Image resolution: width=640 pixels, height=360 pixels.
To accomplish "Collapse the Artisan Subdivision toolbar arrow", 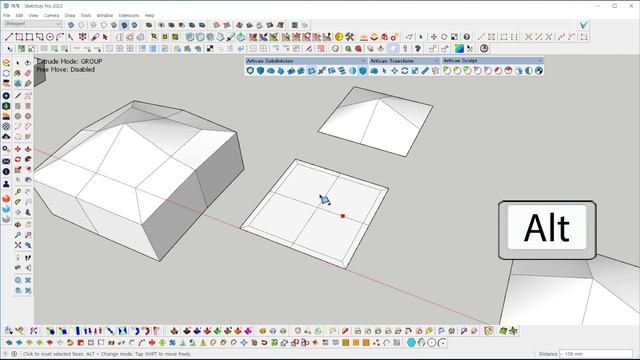I will [x=364, y=61].
